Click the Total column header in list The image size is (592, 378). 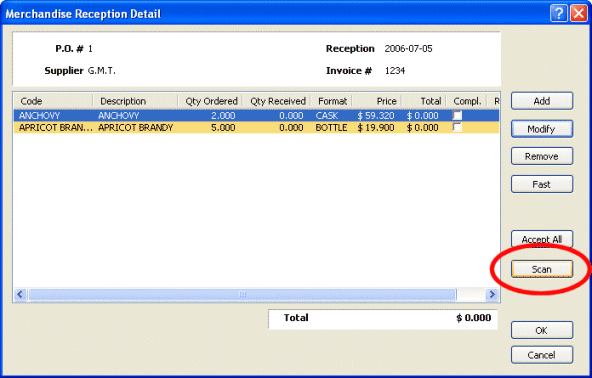pos(424,101)
